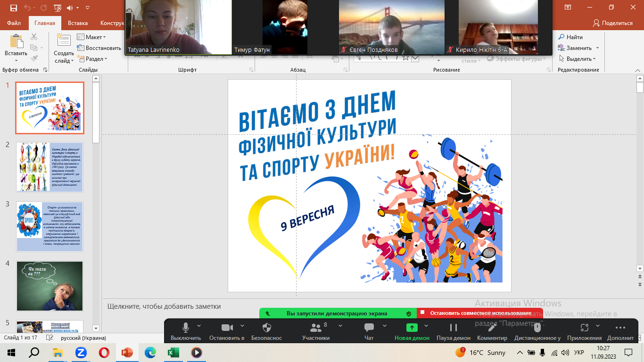Open the Файл tab
644x362 pixels.
14,23
